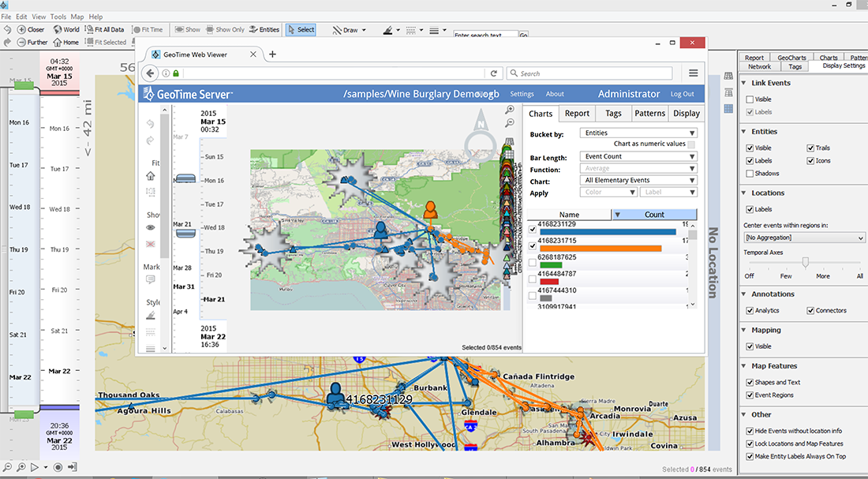Open the Tools menu
The image size is (868, 479).
point(58,17)
